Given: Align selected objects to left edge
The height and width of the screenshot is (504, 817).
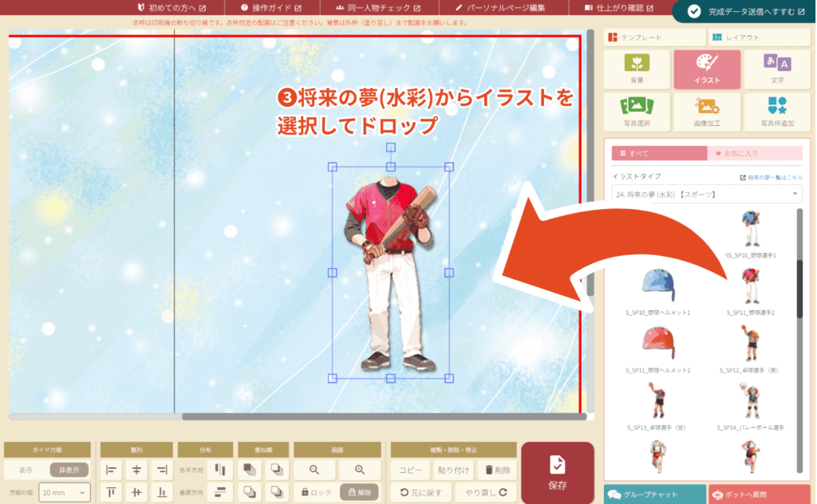Looking at the screenshot, I should point(111,470).
